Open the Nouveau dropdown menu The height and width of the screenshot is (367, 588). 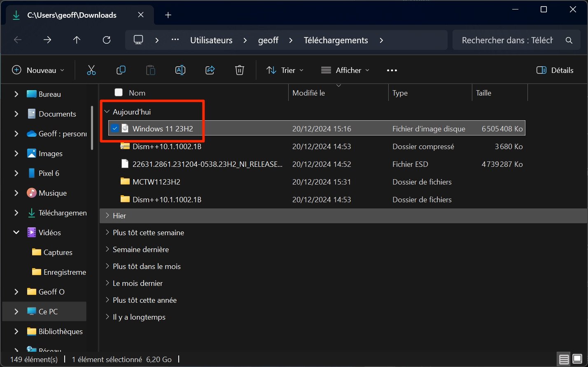click(38, 70)
